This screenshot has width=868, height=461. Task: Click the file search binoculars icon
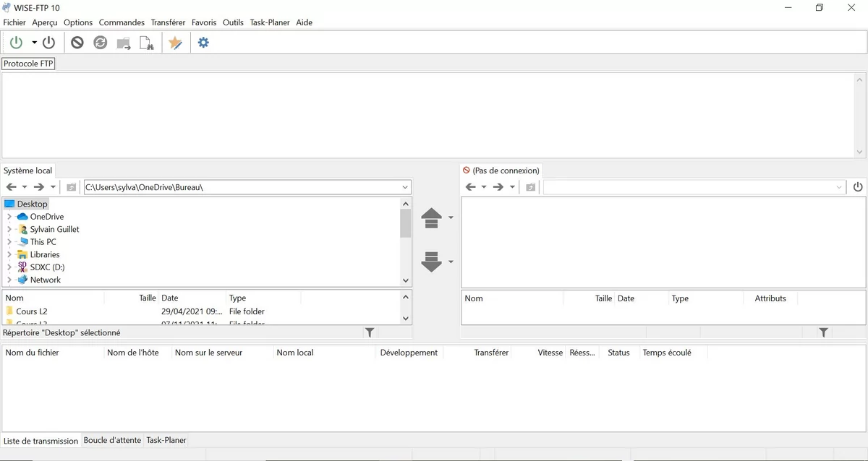coord(146,43)
